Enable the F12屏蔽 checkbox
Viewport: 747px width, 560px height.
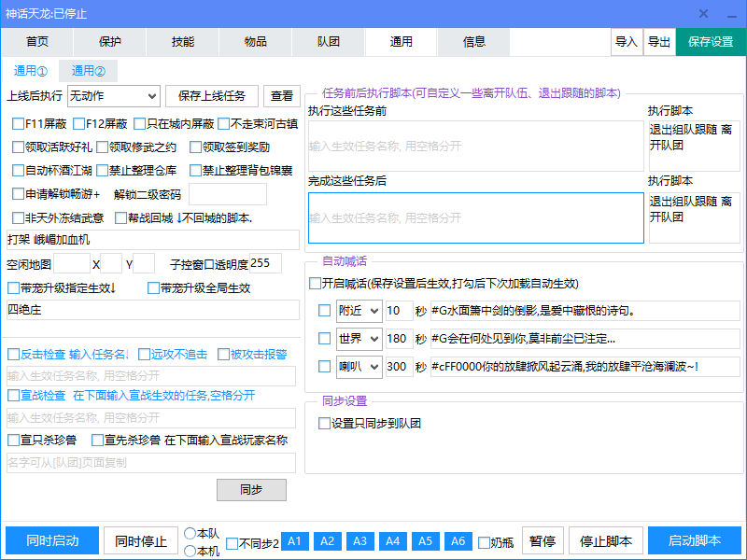pos(79,124)
